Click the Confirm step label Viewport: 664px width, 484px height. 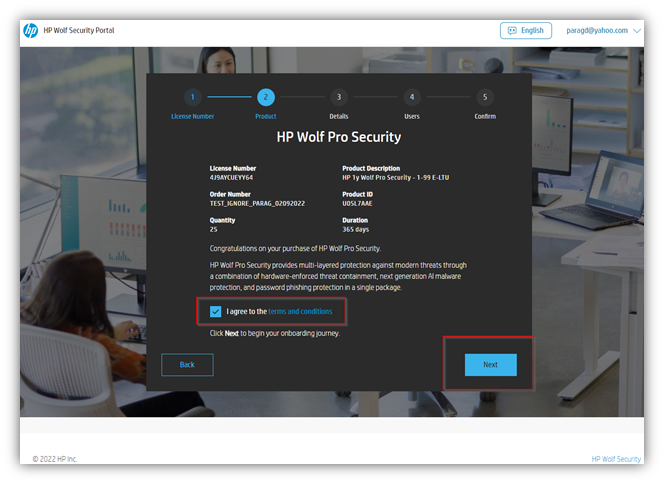485,116
